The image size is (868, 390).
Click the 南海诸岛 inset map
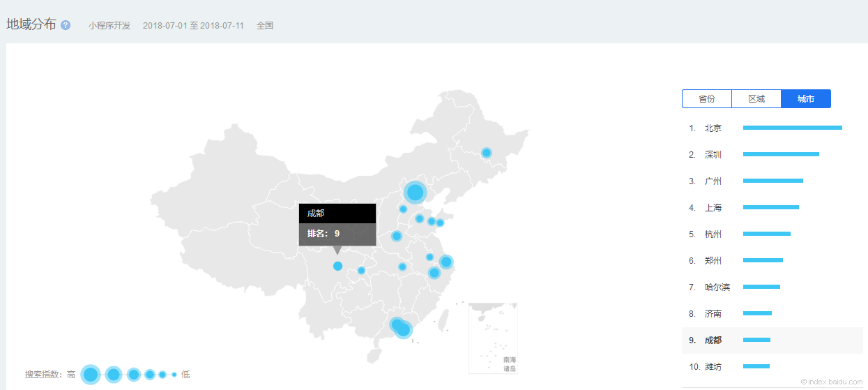493,338
